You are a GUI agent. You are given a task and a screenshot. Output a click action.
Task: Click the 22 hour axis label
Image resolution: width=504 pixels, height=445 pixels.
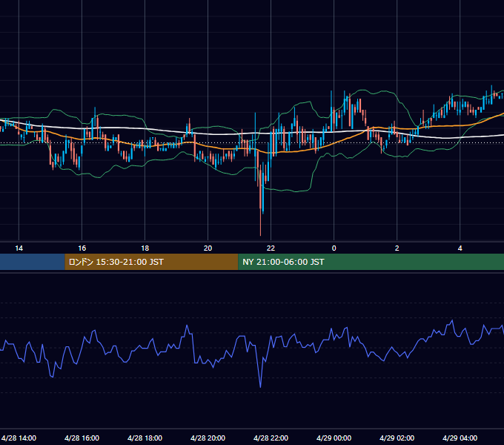point(271,248)
